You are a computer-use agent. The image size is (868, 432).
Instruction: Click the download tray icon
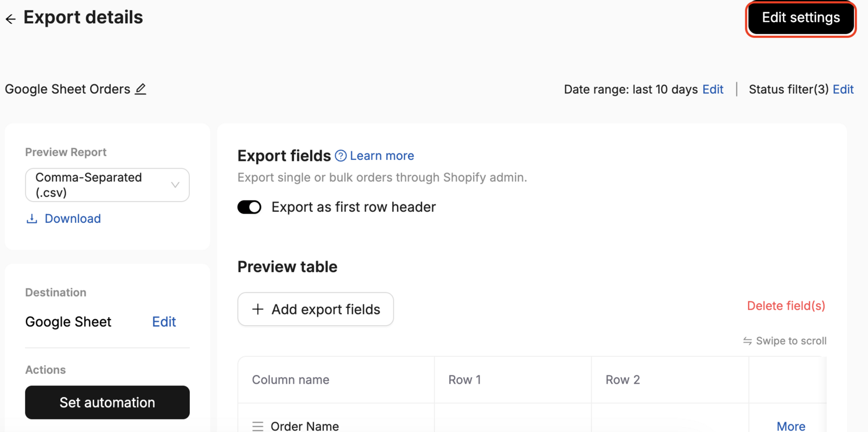[32, 218]
